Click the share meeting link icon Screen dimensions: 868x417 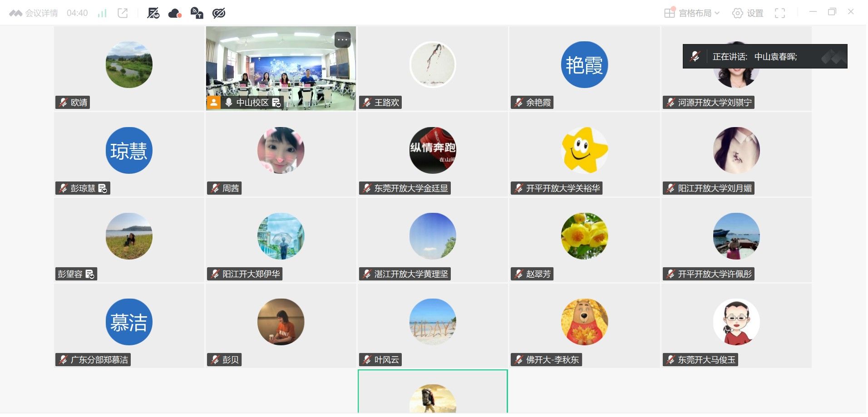tap(123, 13)
